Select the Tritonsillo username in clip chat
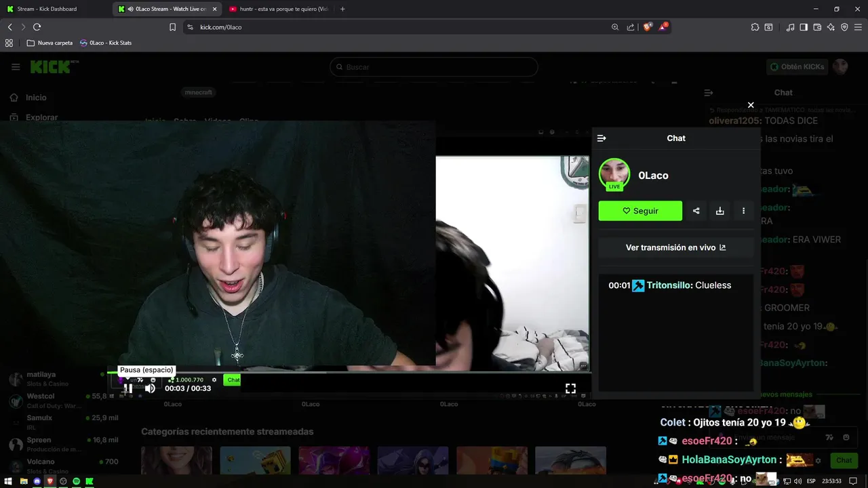868x488 pixels. (x=669, y=285)
